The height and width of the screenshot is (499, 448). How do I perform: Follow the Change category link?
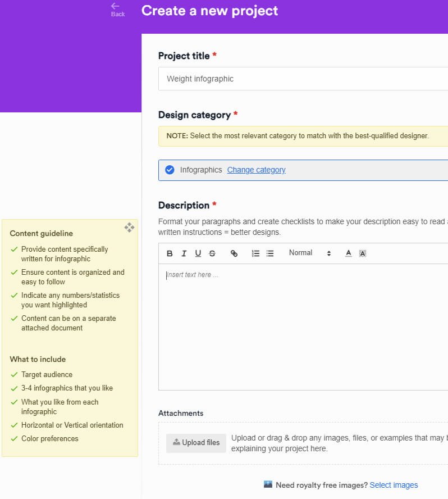coord(256,170)
